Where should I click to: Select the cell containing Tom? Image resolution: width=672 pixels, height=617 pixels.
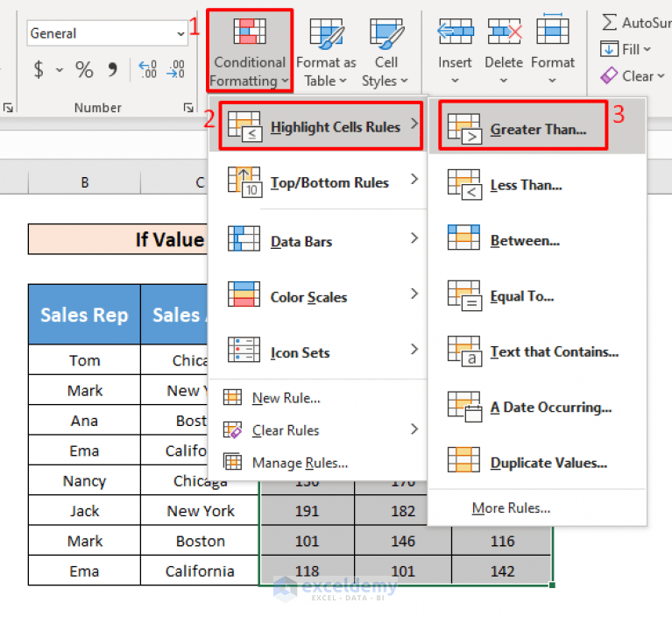pos(84,360)
